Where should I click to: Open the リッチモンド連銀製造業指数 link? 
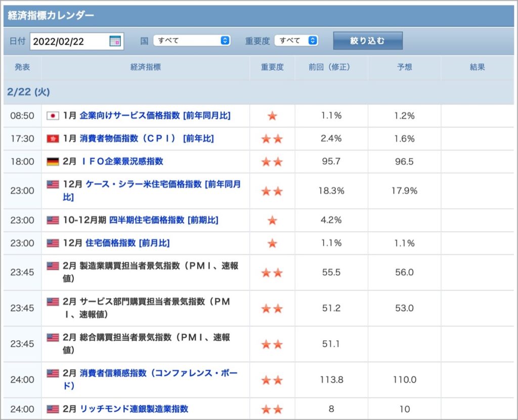point(134,409)
